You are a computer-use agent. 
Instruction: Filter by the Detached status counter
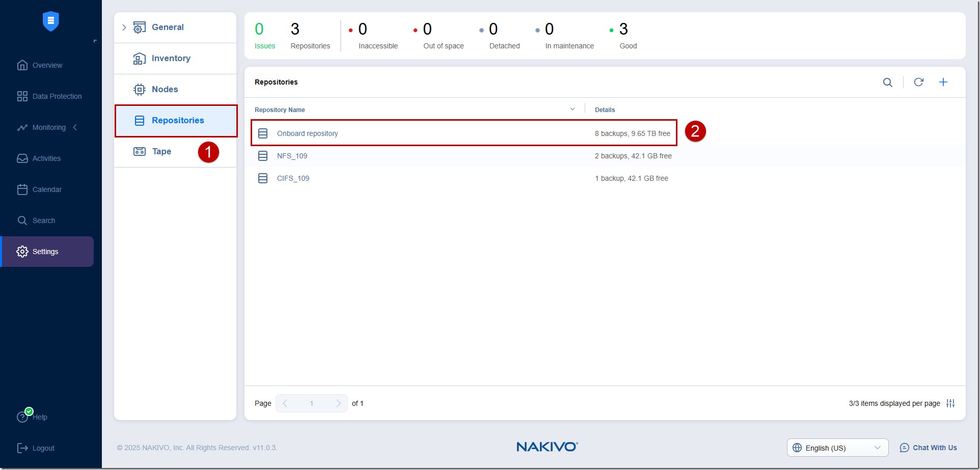point(500,36)
